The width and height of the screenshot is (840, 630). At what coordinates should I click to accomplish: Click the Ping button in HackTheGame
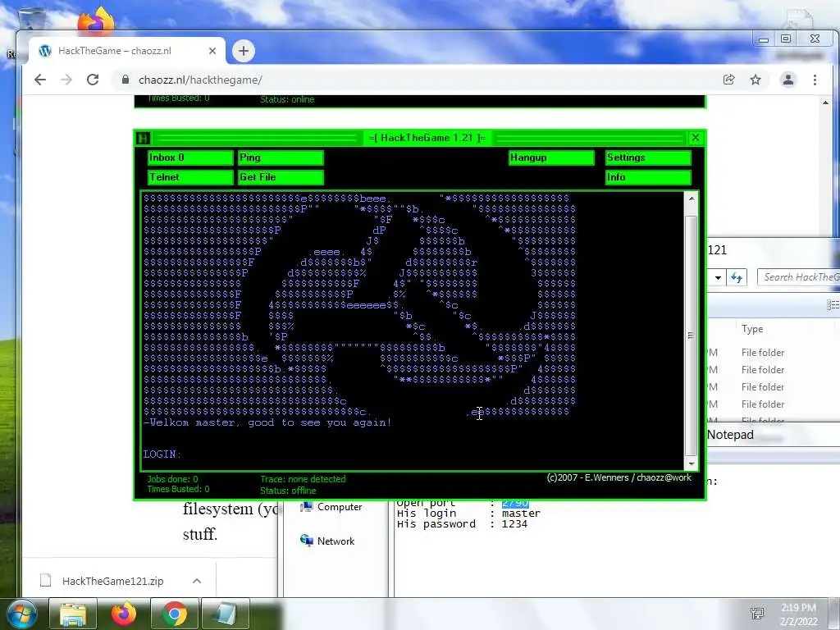[x=281, y=157]
